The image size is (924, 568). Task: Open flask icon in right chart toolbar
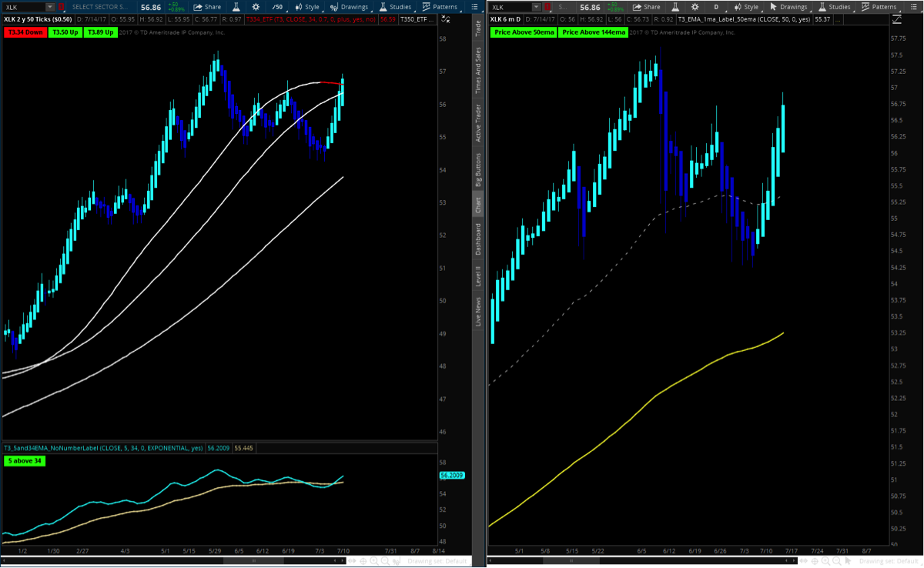(x=675, y=7)
